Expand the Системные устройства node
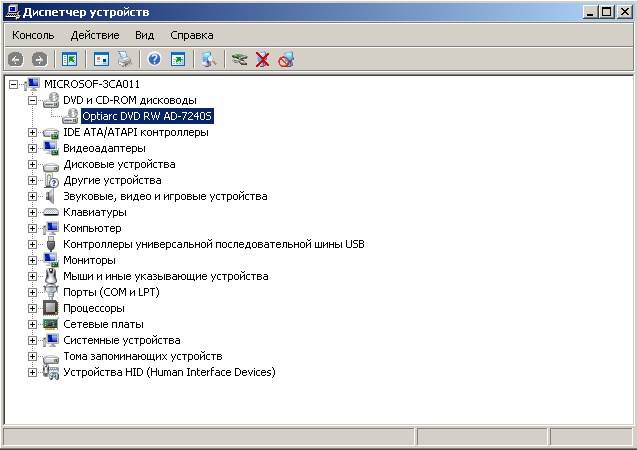The width and height of the screenshot is (637, 450). click(32, 340)
